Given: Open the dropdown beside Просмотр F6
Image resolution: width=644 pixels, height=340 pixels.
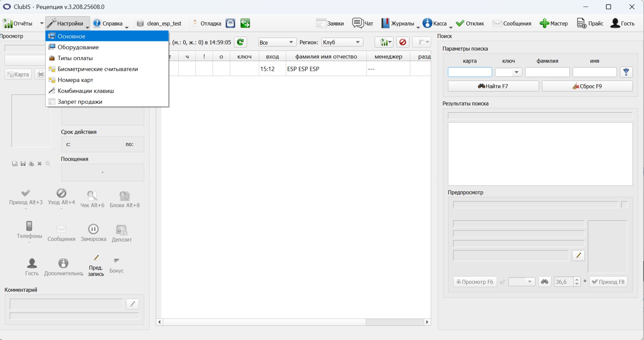Looking at the screenshot, I should tap(522, 282).
